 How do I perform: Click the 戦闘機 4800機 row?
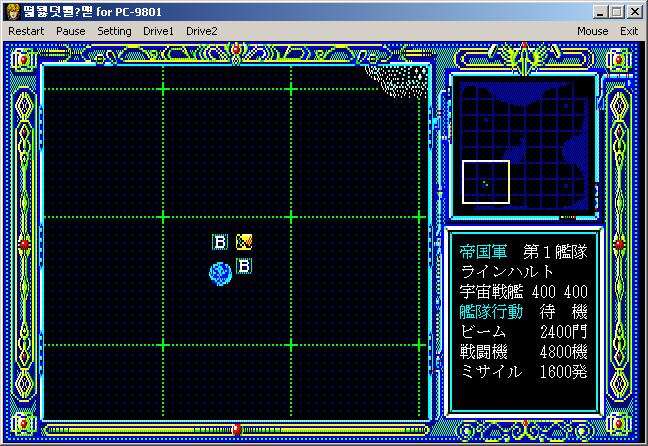pyautogui.click(x=524, y=352)
